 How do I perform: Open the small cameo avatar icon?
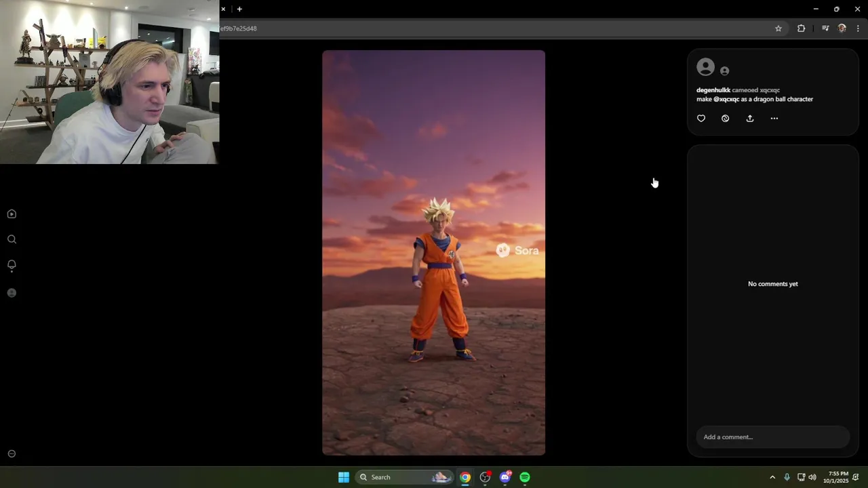(724, 71)
